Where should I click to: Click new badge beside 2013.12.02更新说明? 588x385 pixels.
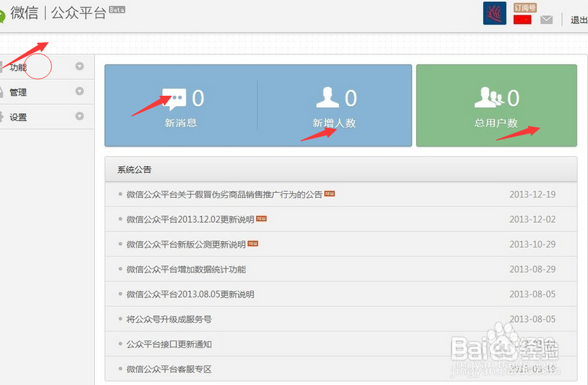click(x=262, y=218)
